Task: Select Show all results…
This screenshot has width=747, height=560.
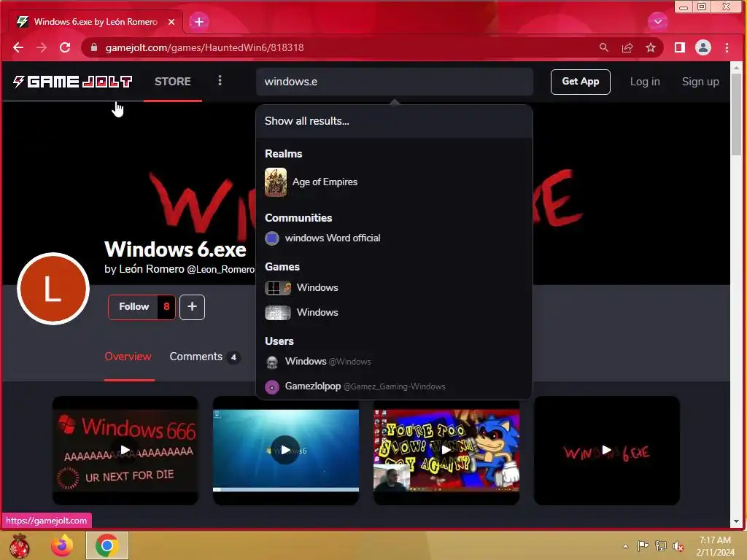Action: tap(395, 121)
